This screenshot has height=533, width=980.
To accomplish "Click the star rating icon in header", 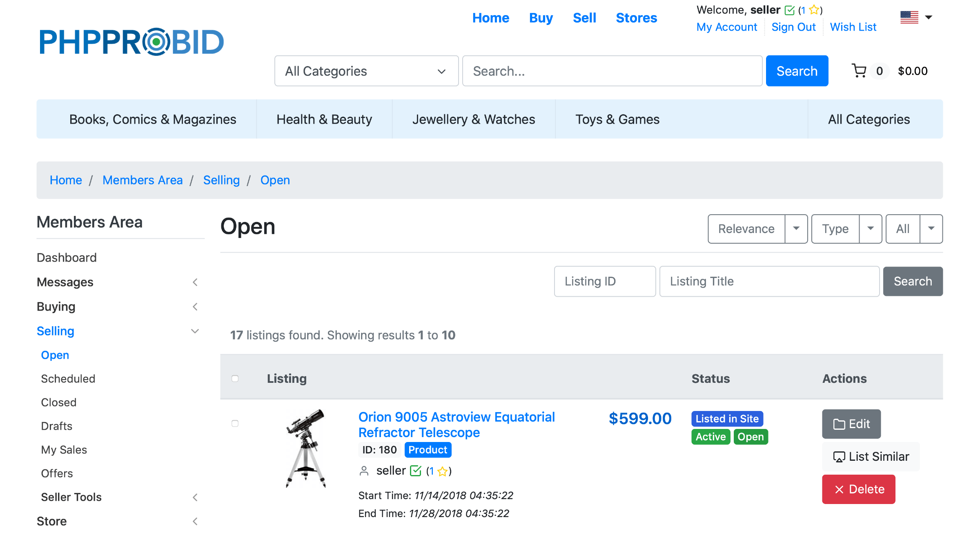I will click(x=814, y=10).
